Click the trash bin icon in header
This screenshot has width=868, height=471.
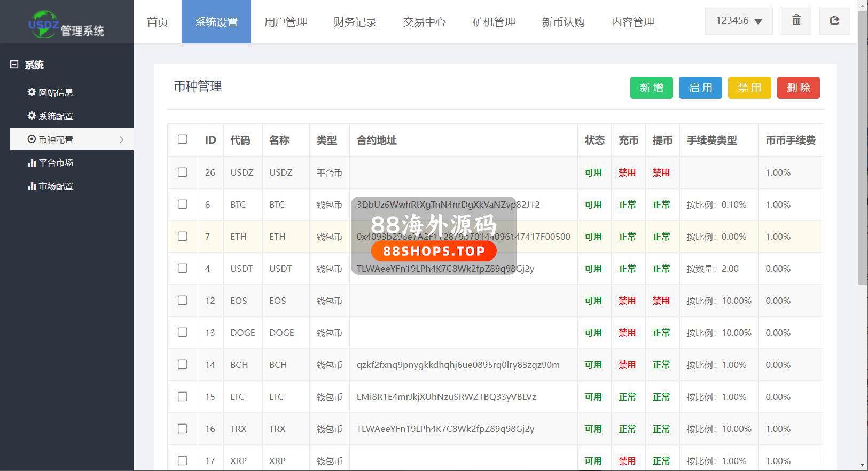click(796, 21)
